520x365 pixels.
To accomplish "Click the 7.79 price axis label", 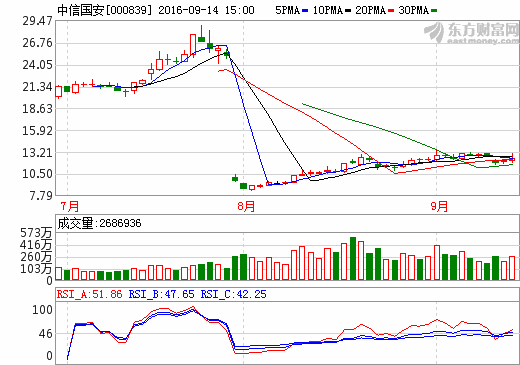I will coord(41,196).
